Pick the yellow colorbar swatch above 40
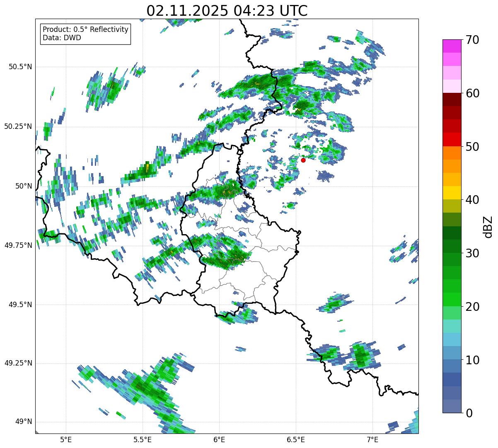The height and width of the screenshot is (448, 498). tap(452, 193)
